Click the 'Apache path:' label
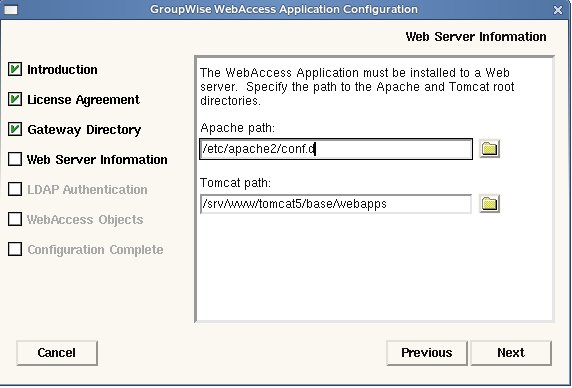This screenshot has width=572, height=388. pyautogui.click(x=237, y=128)
